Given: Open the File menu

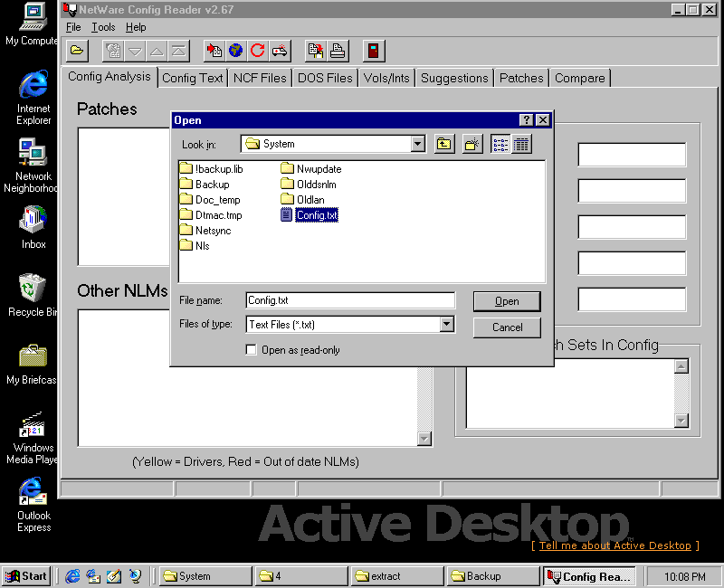Looking at the screenshot, I should 73,27.
